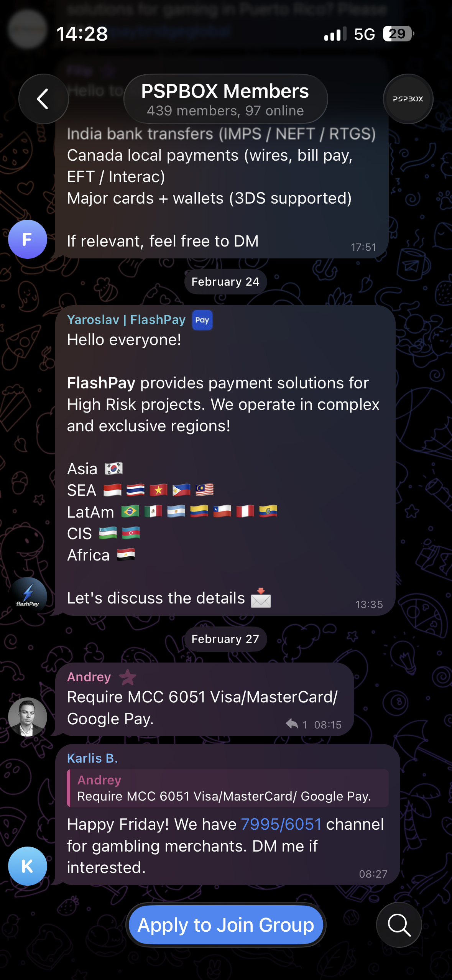The height and width of the screenshot is (980, 452).
Task: Tap the star badge beside Andrey
Action: (128, 677)
